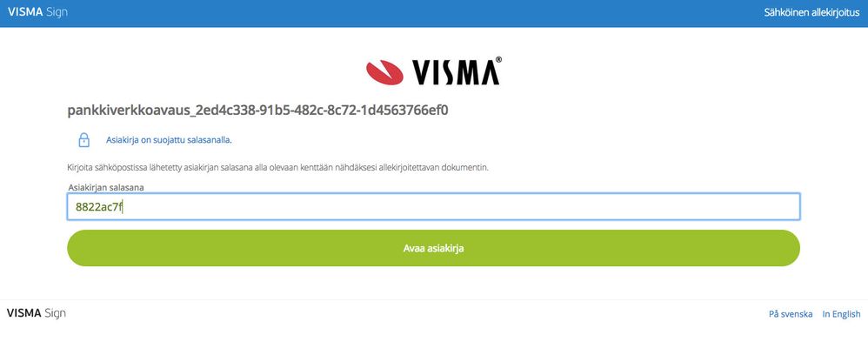
Task: Focus the Asiakirjan salasana password field
Action: 433,206
